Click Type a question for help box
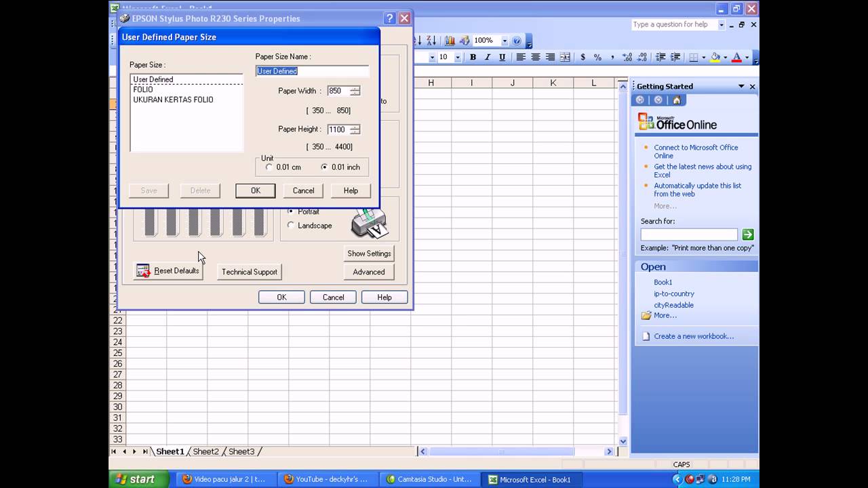868x488 pixels. 673,24
